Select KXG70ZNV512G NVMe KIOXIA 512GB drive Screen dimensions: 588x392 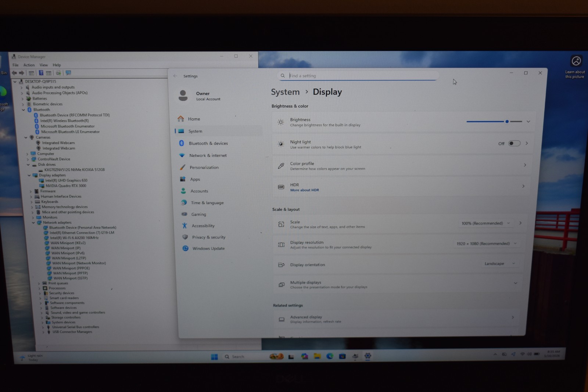coord(74,170)
